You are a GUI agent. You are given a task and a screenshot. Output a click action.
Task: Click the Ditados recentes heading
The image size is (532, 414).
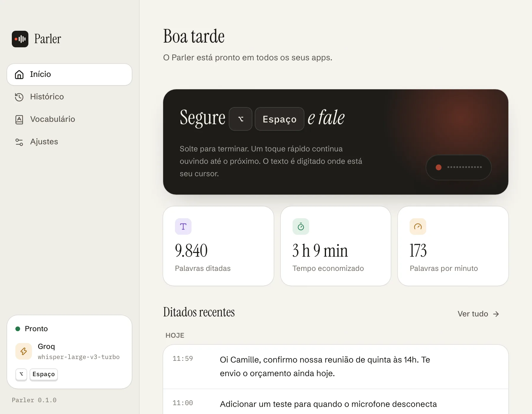point(199,312)
